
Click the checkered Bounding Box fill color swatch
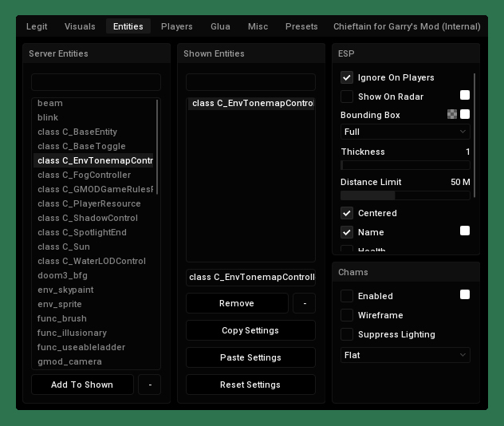tap(452, 115)
